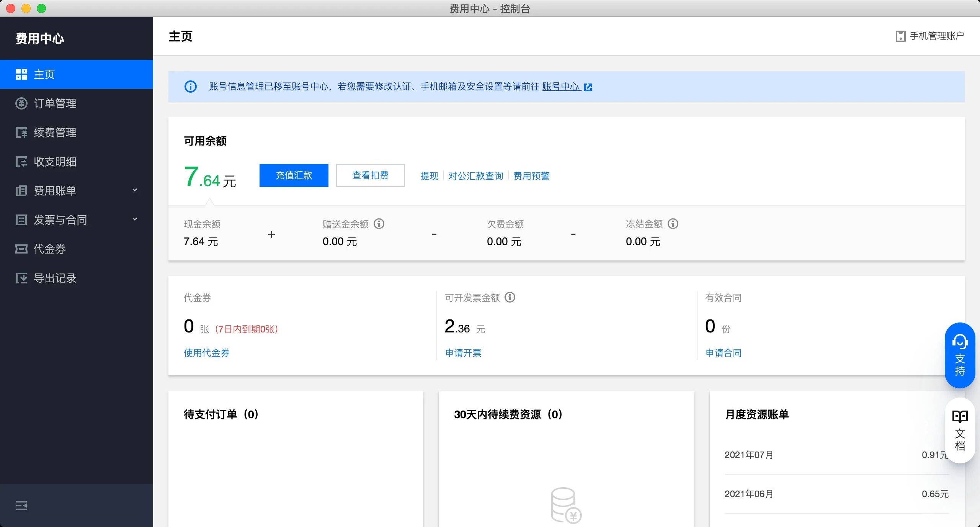Expand the 发票与合同 sidebar submenu chevron
980x527 pixels.
pos(135,219)
